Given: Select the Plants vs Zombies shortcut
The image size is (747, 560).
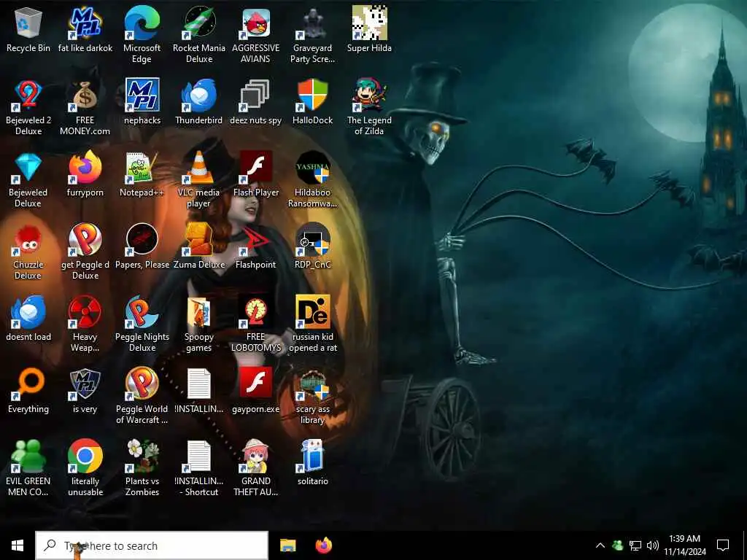Looking at the screenshot, I should point(142,456).
